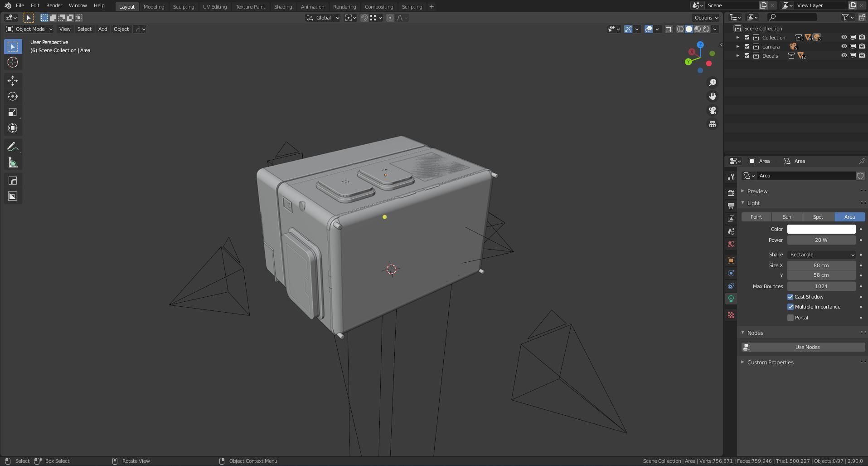Select the Rotate tool
The width and height of the screenshot is (868, 466).
pyautogui.click(x=13, y=96)
